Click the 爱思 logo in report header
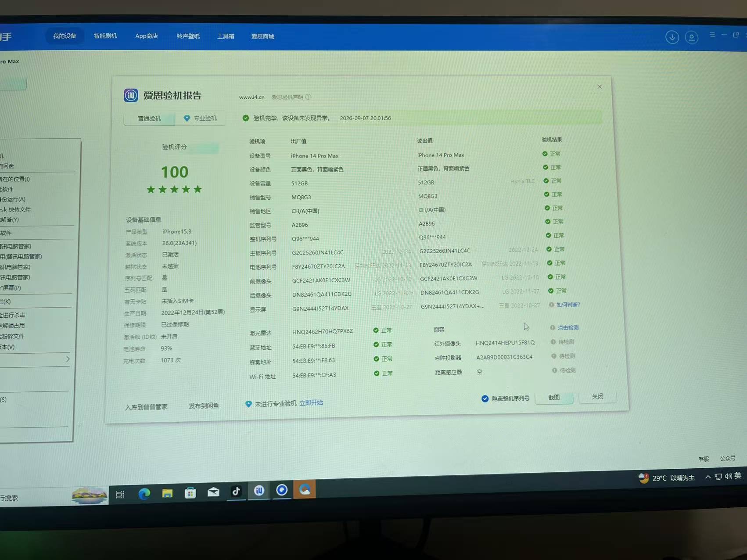Viewport: 747px width, 560px height. 131,95
